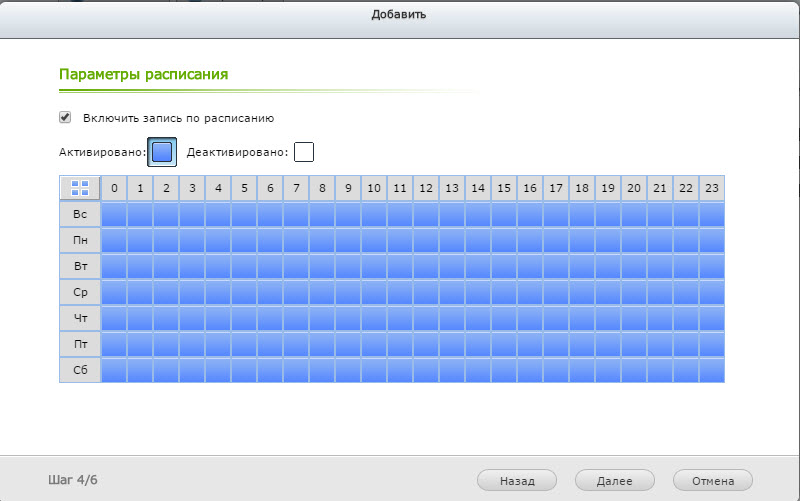Select the Сб (Saturday) row header
This screenshot has width=800, height=501.
[x=80, y=370]
